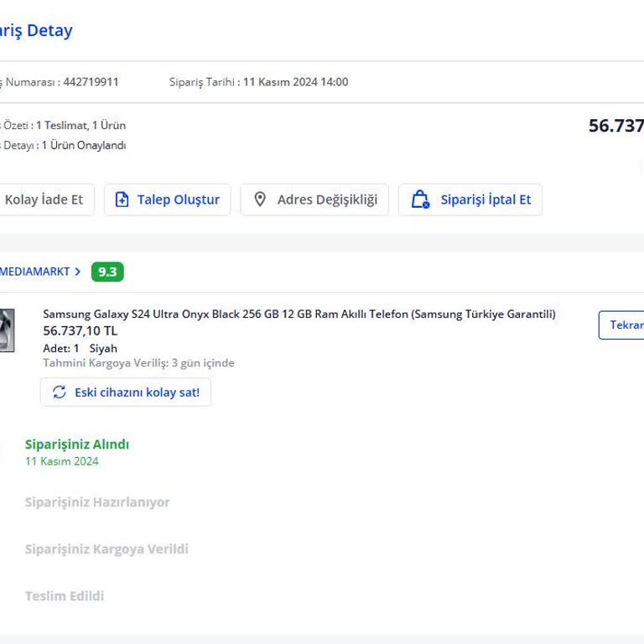The image size is (644, 644).
Task: Open the Samsung Galaxy S24 Ultra product title
Action: pos(299,314)
